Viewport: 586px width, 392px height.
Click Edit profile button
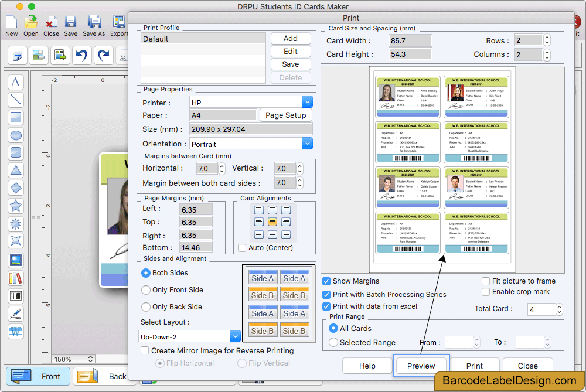tap(291, 51)
